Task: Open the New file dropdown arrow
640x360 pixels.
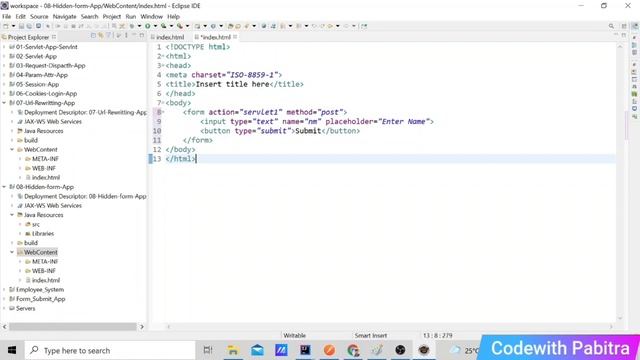Action: pos(13,26)
